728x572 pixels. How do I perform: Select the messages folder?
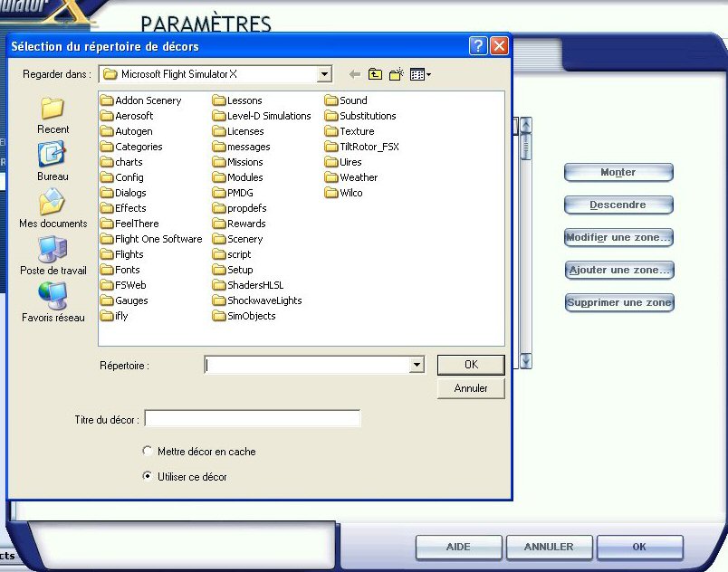(242, 147)
